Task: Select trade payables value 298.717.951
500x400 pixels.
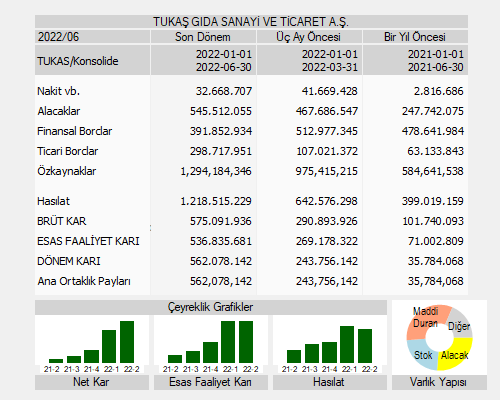Action: [221, 151]
